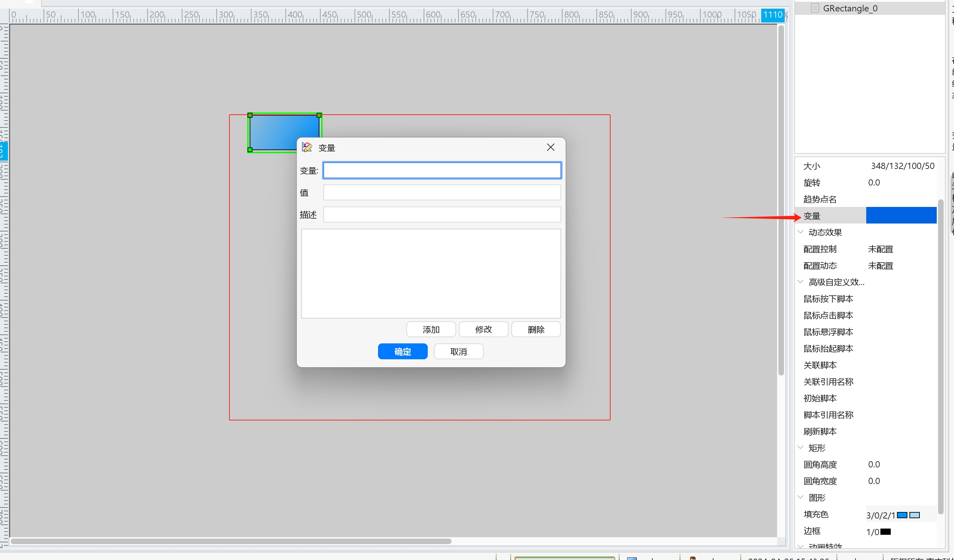Click the 圆角高度 value 0.0
The image size is (954, 560).
(874, 464)
